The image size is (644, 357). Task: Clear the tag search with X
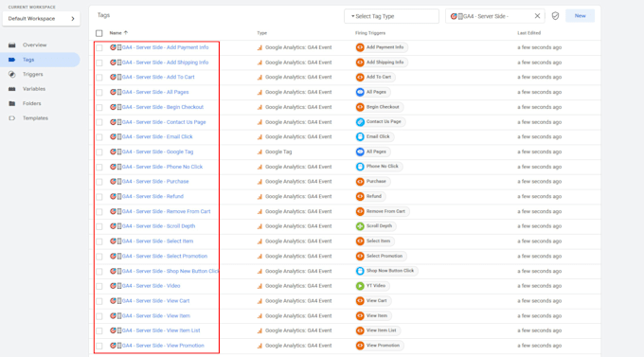click(x=537, y=16)
